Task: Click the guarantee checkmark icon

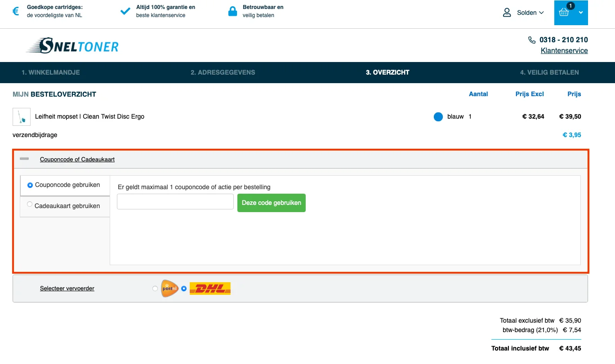Action: click(125, 11)
